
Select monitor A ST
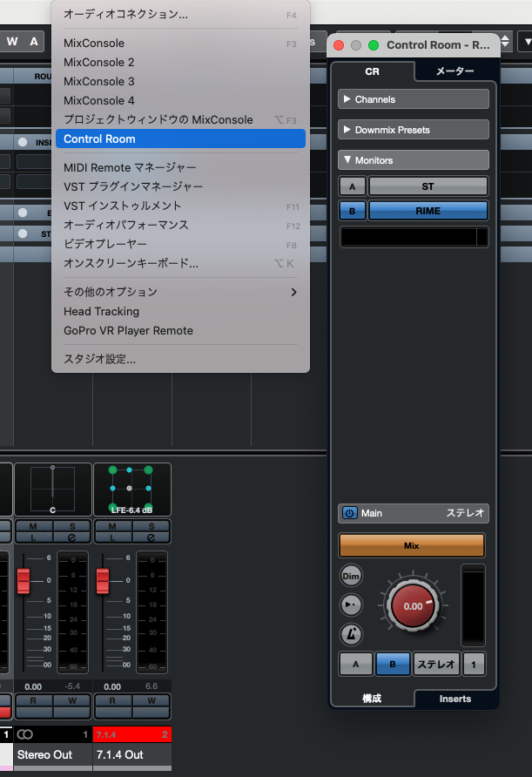[x=428, y=186]
